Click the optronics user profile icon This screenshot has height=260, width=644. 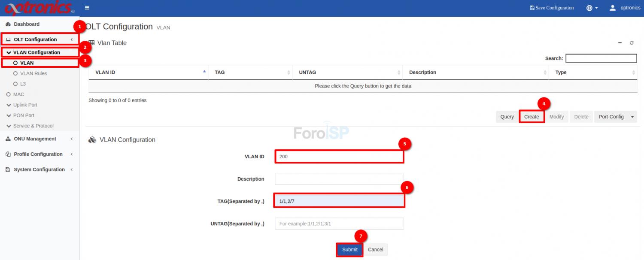point(613,8)
